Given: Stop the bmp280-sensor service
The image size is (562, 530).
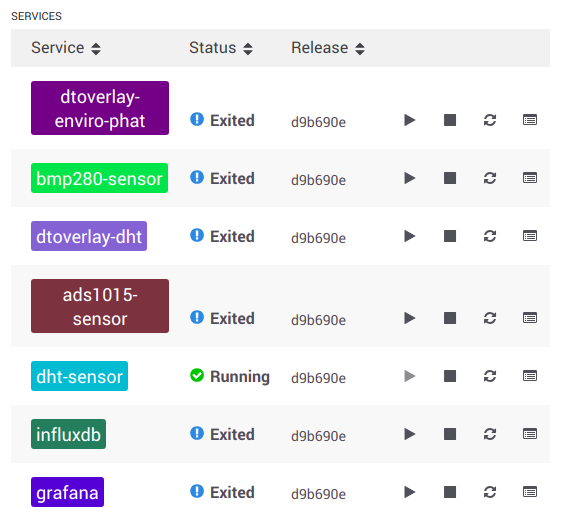Looking at the screenshot, I should click(x=450, y=178).
